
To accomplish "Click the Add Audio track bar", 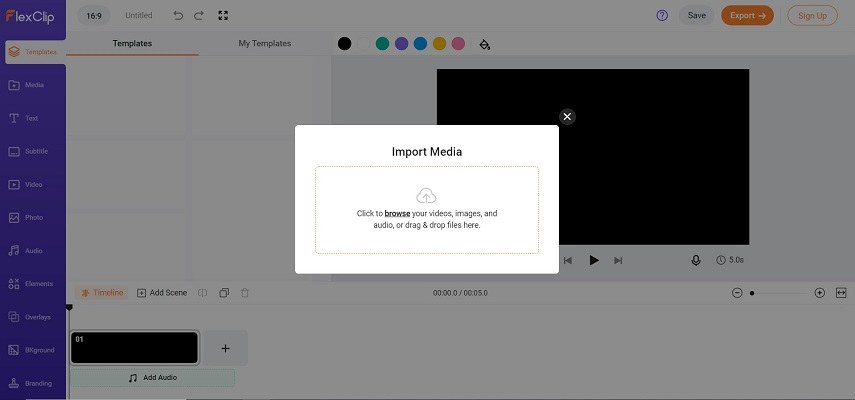I will [x=152, y=378].
